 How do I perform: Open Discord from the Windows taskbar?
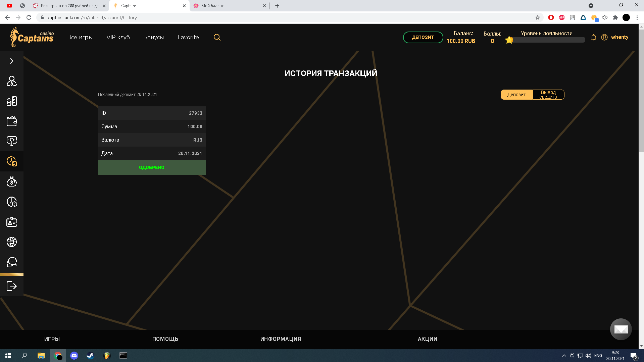pyautogui.click(x=74, y=356)
